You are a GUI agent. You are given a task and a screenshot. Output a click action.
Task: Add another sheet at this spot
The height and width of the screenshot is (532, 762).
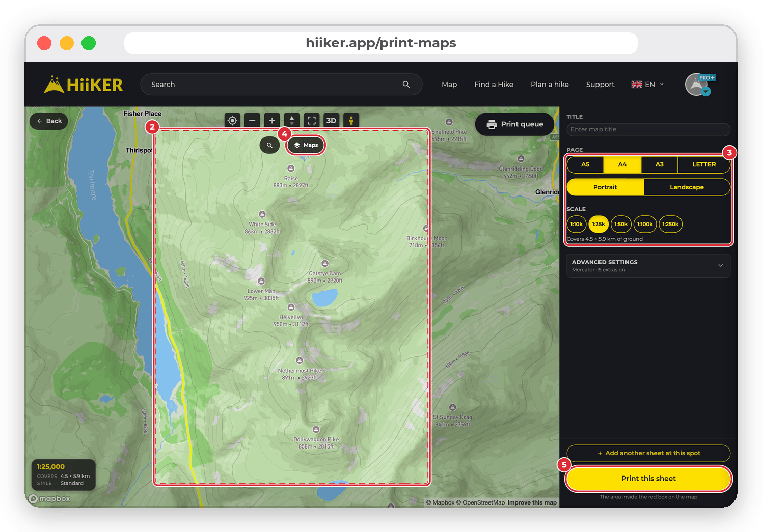pos(648,453)
